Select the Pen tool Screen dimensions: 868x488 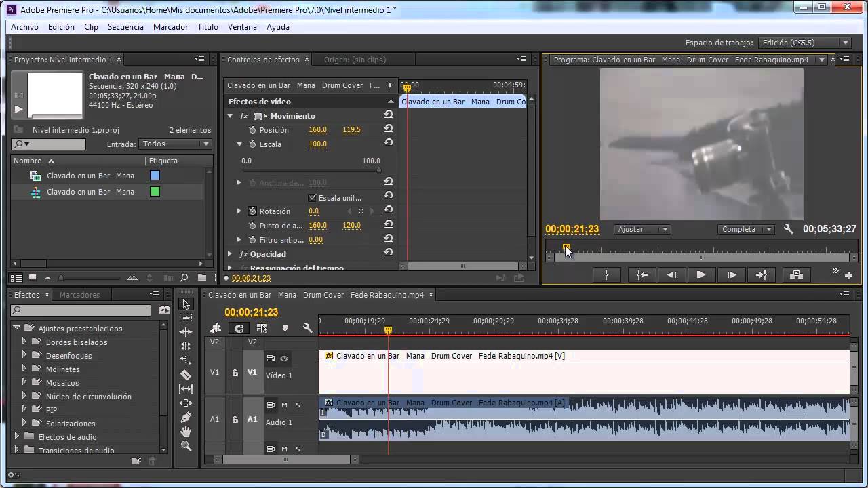coord(186,418)
